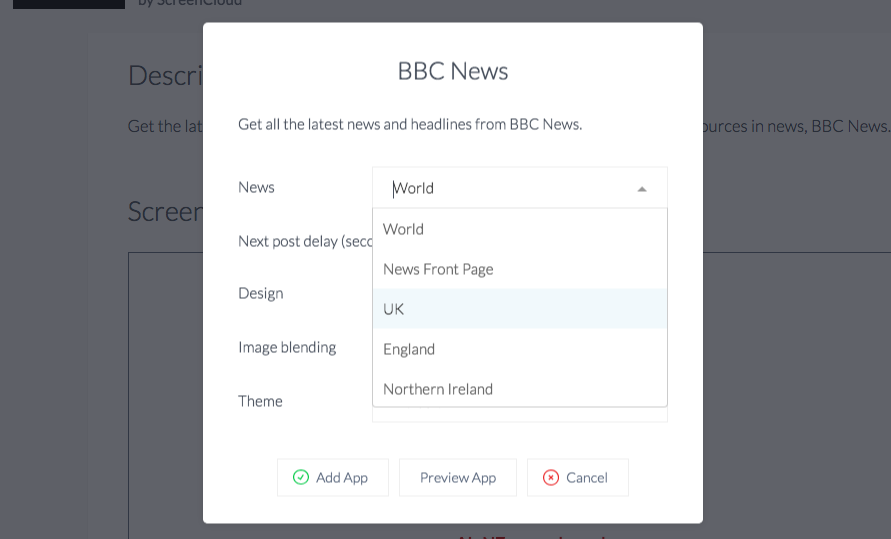Pick England from the News list

pyautogui.click(x=519, y=349)
